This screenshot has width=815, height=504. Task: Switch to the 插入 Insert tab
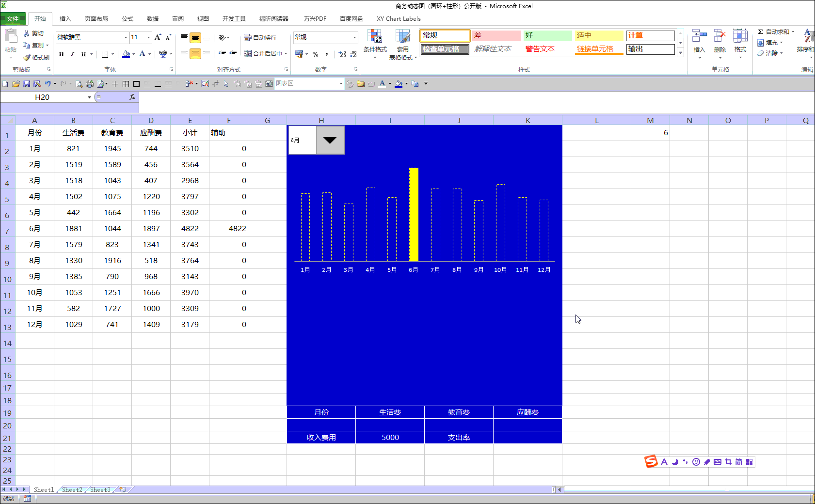point(65,19)
